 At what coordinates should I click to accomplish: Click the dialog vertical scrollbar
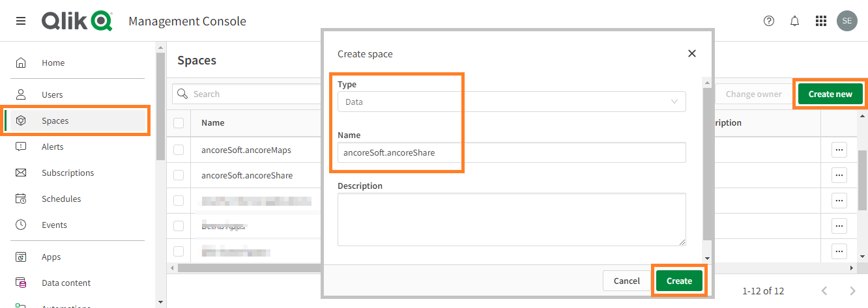(x=706, y=163)
